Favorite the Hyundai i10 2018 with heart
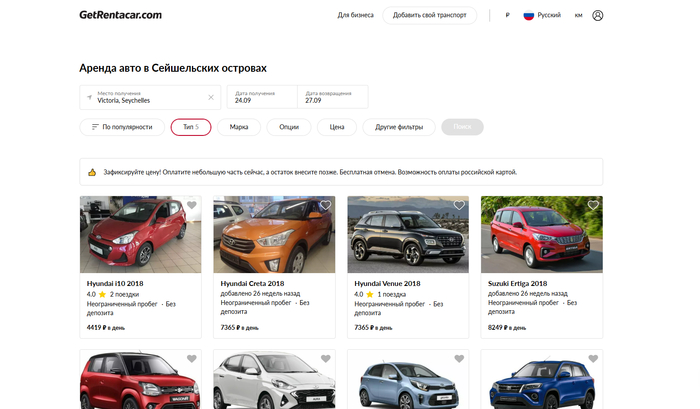Viewport: 700px width, 409px height. click(192, 206)
